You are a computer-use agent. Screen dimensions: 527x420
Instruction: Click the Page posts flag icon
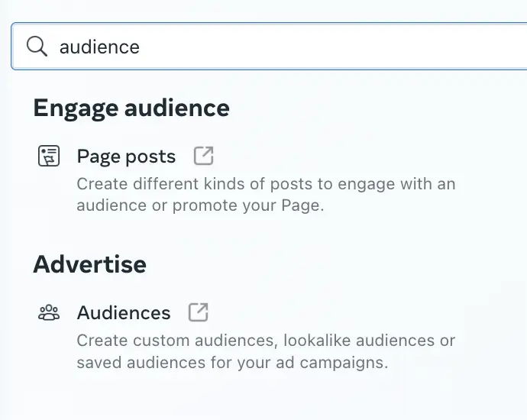[49, 156]
